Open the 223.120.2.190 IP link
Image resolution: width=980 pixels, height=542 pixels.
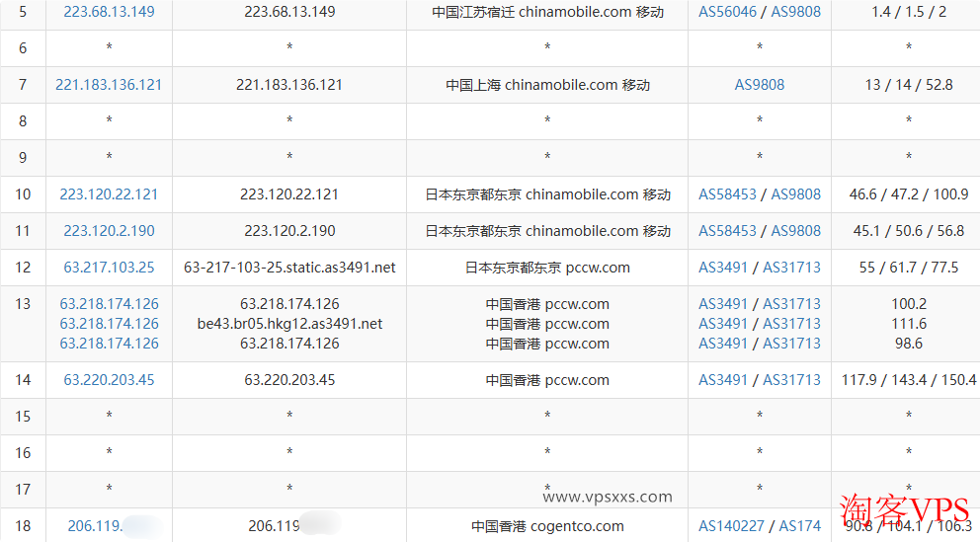pyautogui.click(x=109, y=231)
